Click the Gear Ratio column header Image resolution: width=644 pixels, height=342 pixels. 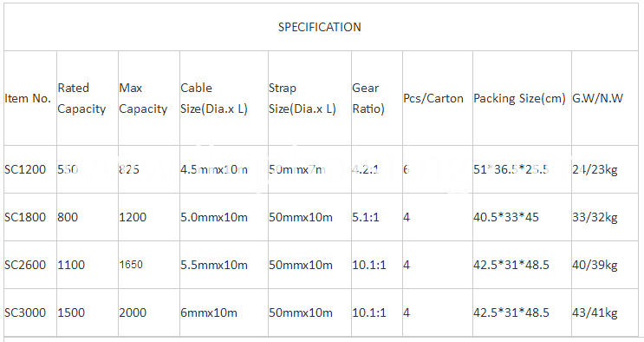point(368,98)
